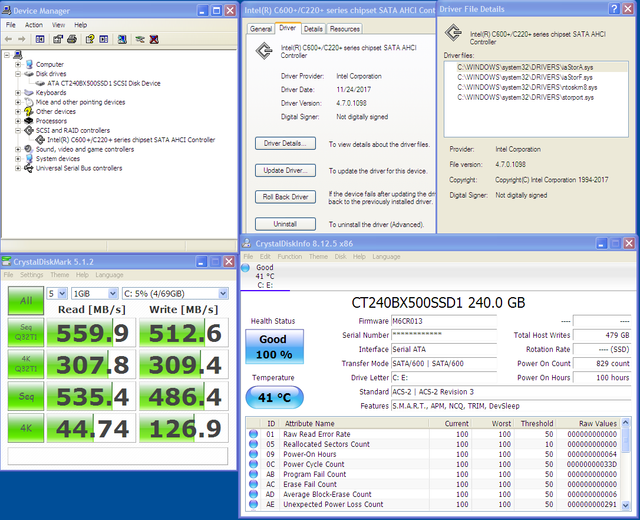Screen dimensions: 640x520
Task: Click the uninstall red X toolbar icon
Action: 154,39
